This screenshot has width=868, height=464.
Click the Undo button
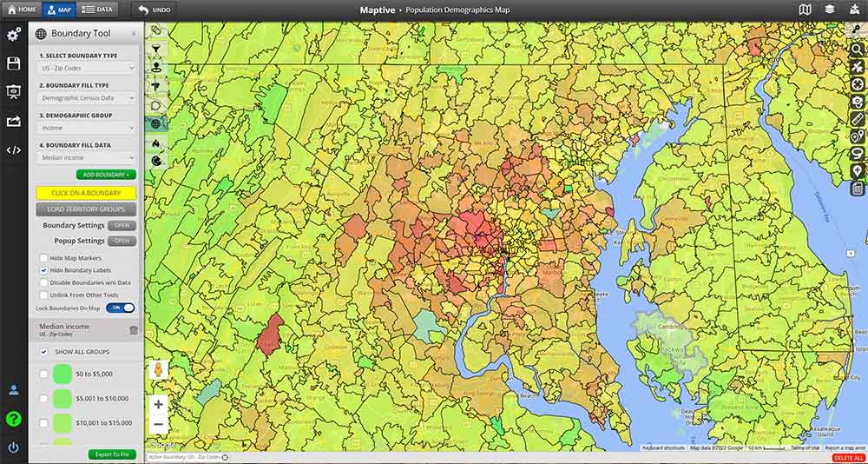pos(154,10)
